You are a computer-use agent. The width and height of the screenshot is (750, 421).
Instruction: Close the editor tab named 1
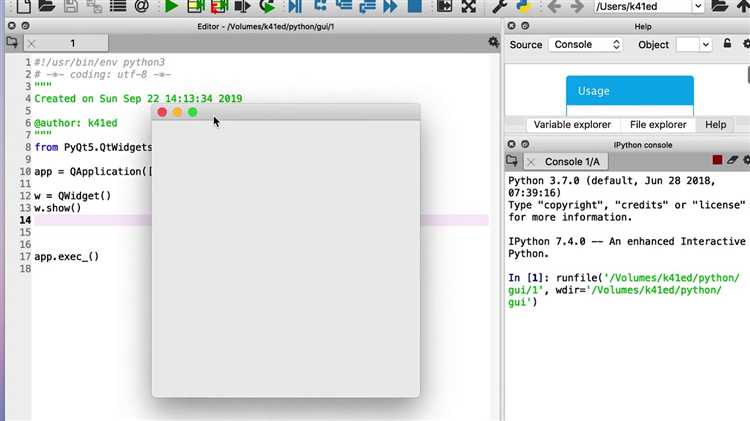click(x=32, y=44)
